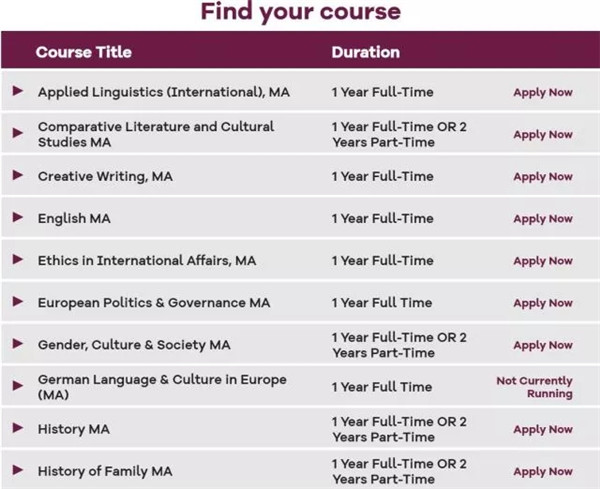The image size is (600, 489).
Task: Apply Now for History MA
Action: coord(543,429)
